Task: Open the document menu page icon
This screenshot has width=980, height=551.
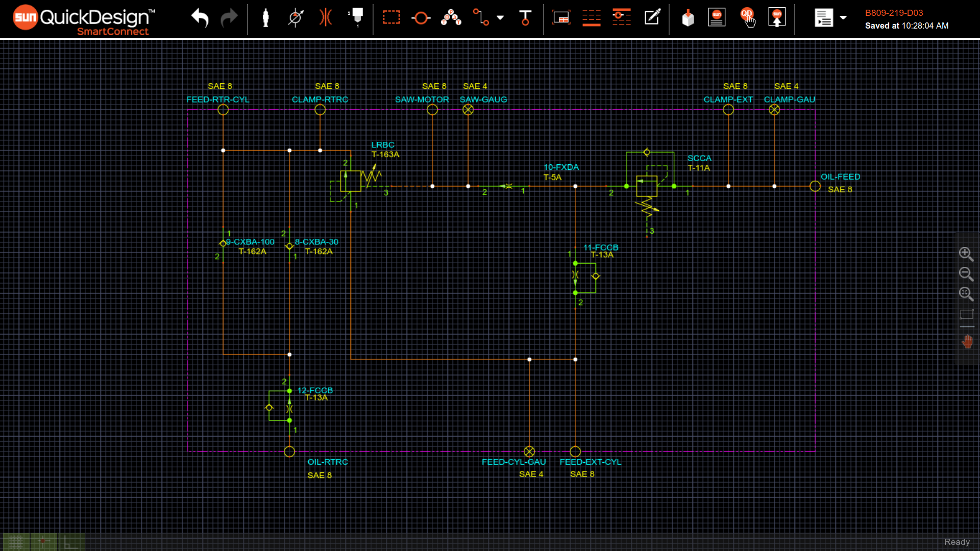Action: coord(823,18)
